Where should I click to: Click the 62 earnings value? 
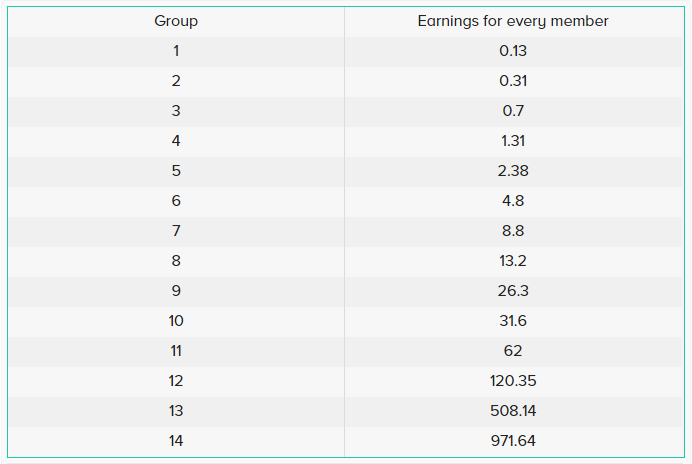(x=513, y=351)
